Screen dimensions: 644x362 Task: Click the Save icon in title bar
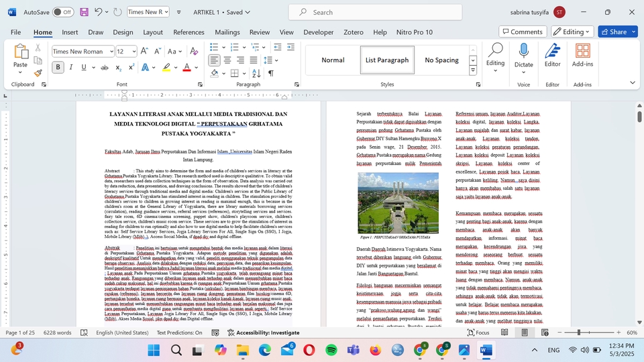tap(85, 12)
